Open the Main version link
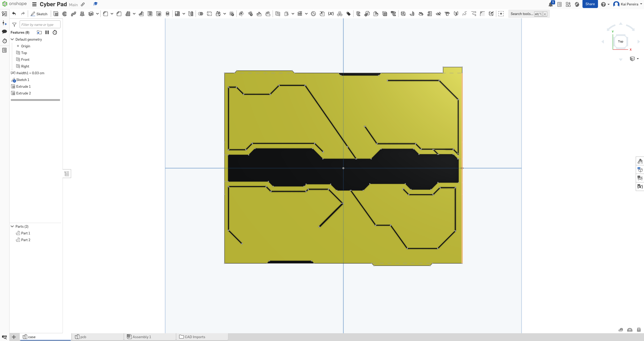 click(73, 5)
